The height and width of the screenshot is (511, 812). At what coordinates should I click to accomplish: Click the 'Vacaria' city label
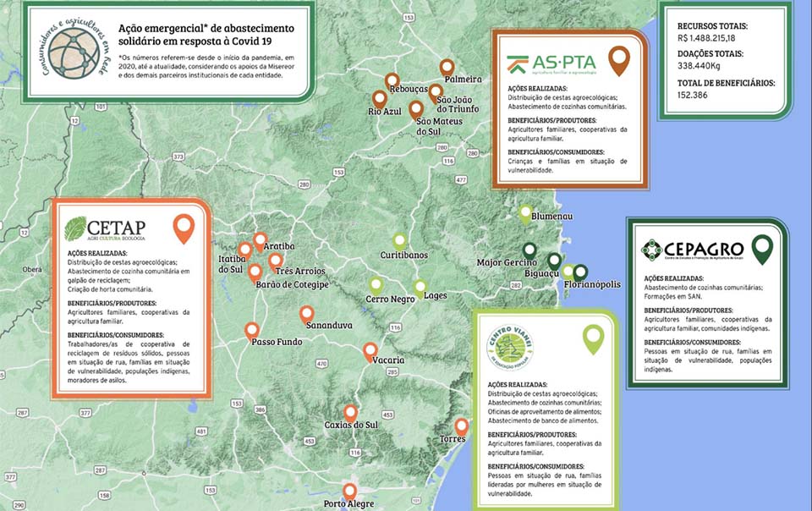click(x=388, y=360)
